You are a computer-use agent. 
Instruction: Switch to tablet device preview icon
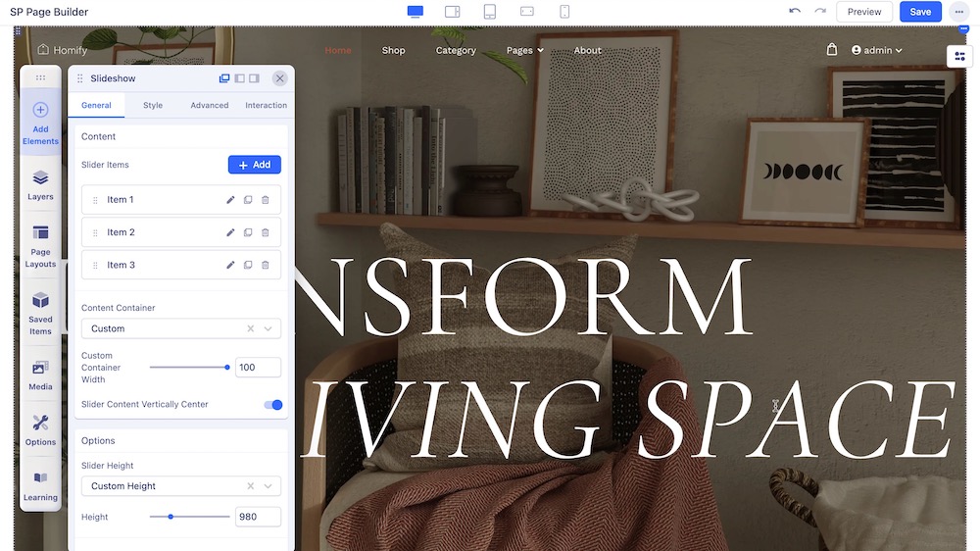click(490, 12)
